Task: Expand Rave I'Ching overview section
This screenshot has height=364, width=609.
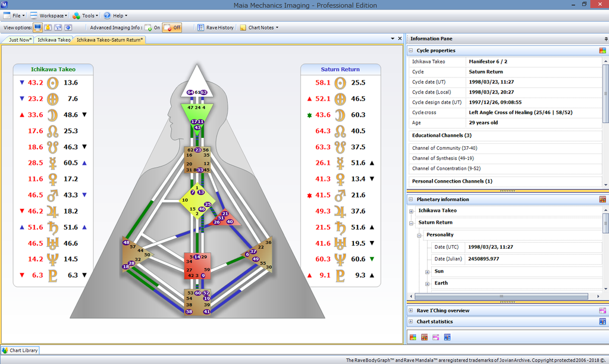Action: click(x=411, y=310)
